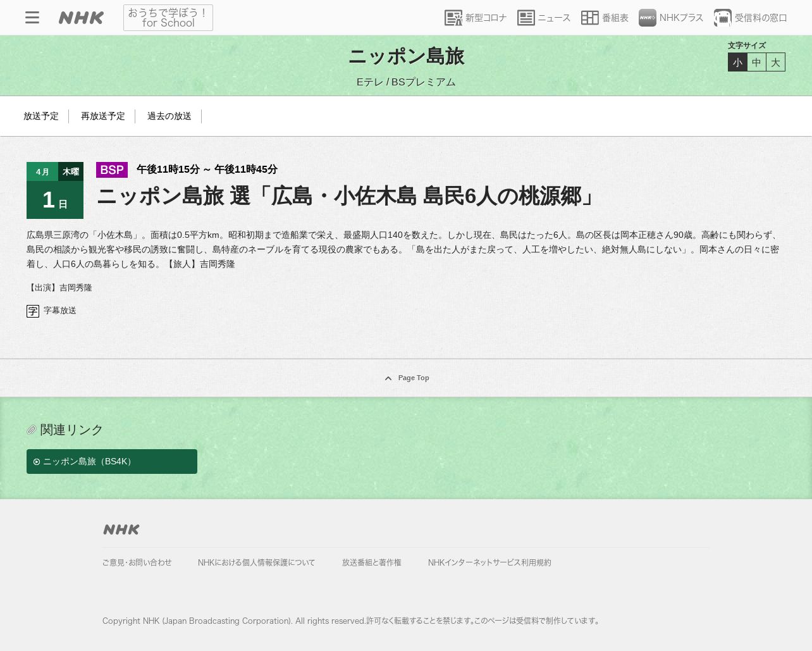Open the hamburger menu icon
Screen dimensions: 812x651
click(32, 18)
